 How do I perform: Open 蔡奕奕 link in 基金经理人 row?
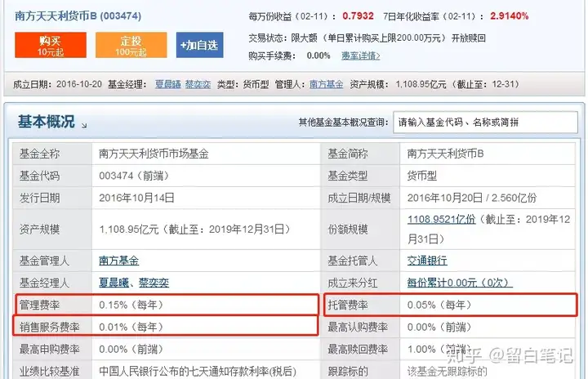pyautogui.click(x=154, y=283)
